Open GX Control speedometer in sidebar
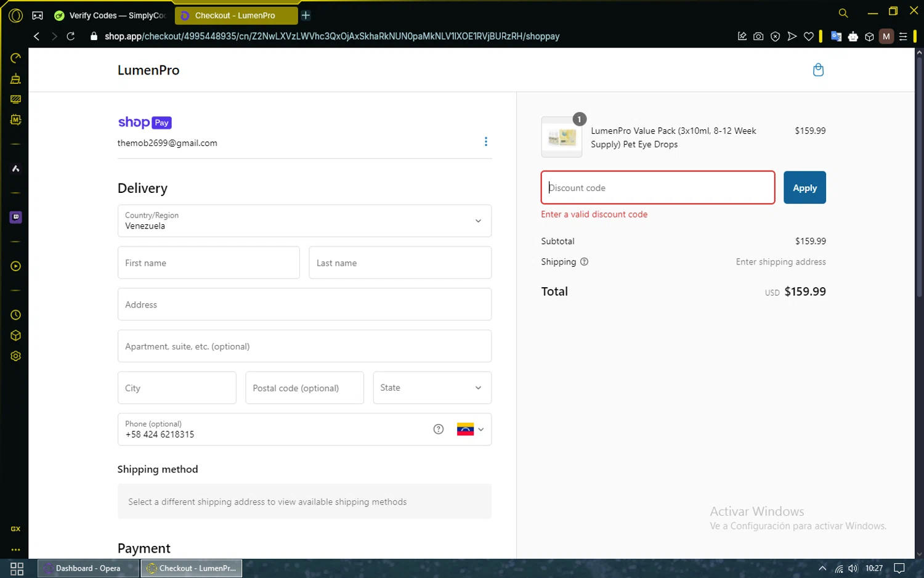Screen dimensions: 924x578 (16, 58)
